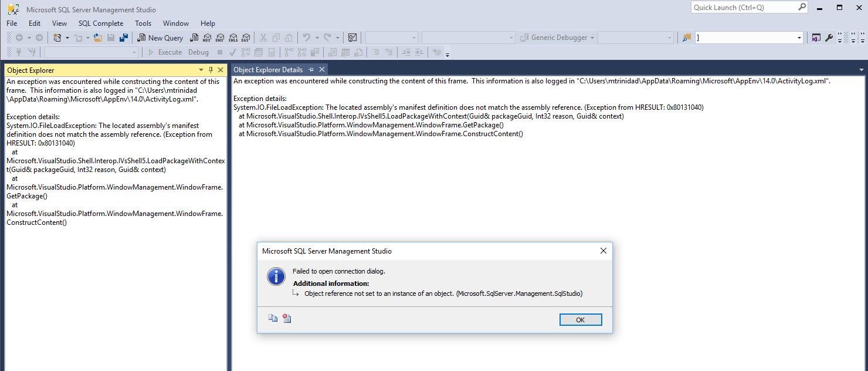Viewport: 868px width, 371px height.
Task: Click the Execute button
Action: (164, 52)
